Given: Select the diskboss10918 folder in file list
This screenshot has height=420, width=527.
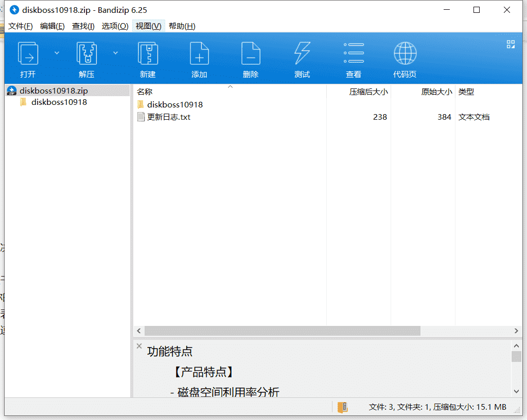Looking at the screenshot, I should tap(175, 104).
